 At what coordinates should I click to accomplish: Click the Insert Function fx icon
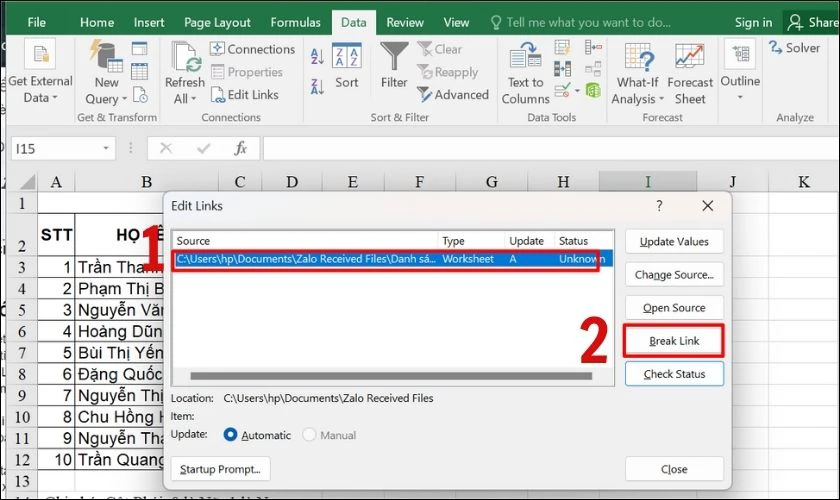[x=241, y=148]
